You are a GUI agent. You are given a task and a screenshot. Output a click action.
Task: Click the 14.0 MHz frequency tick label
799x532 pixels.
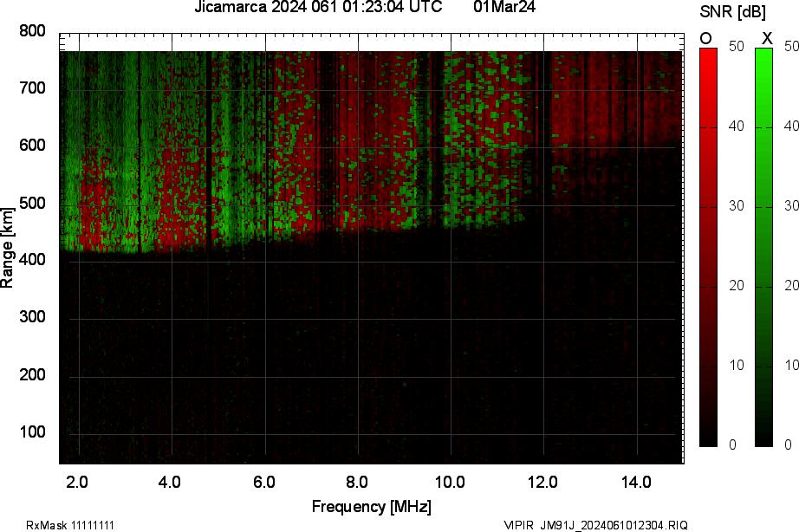tap(637, 482)
